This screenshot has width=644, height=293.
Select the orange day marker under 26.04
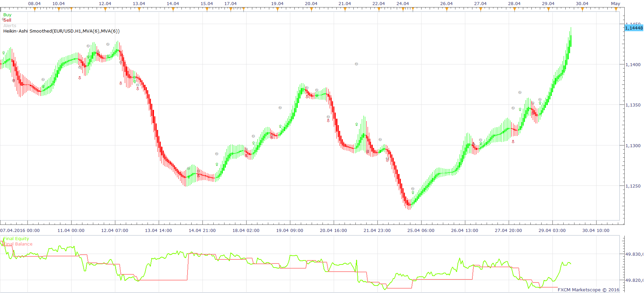tap(447, 9)
